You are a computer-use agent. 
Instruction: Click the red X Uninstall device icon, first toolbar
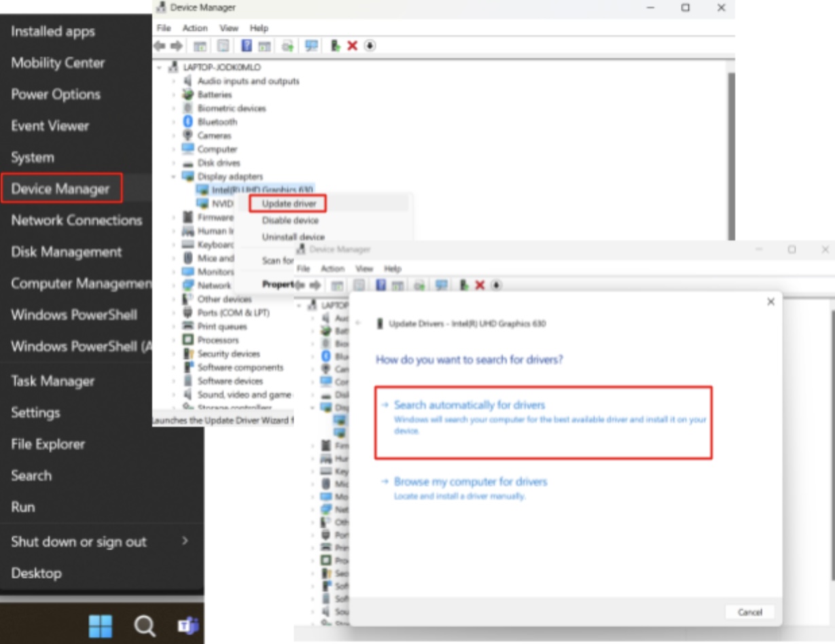click(352, 46)
